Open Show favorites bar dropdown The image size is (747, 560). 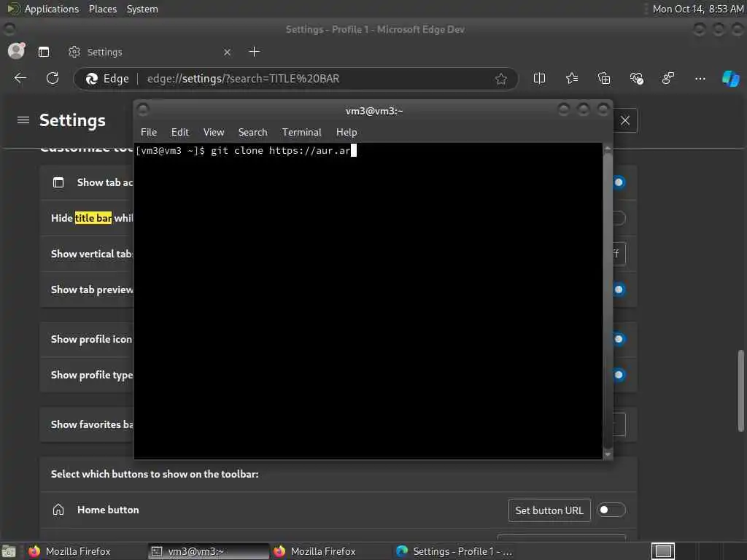(x=619, y=424)
